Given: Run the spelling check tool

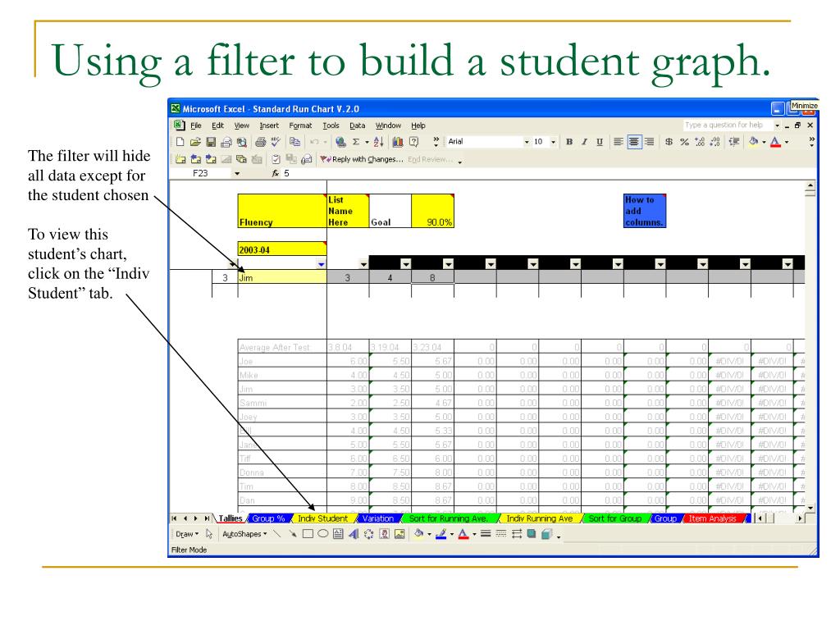Looking at the screenshot, I should click(276, 142).
